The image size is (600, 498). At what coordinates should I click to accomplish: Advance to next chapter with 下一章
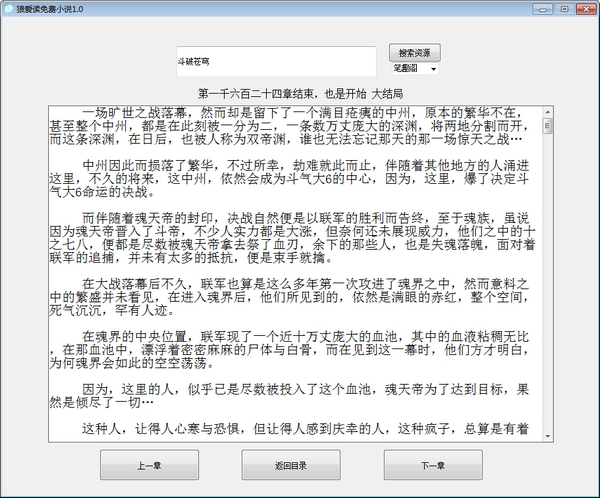click(433, 465)
